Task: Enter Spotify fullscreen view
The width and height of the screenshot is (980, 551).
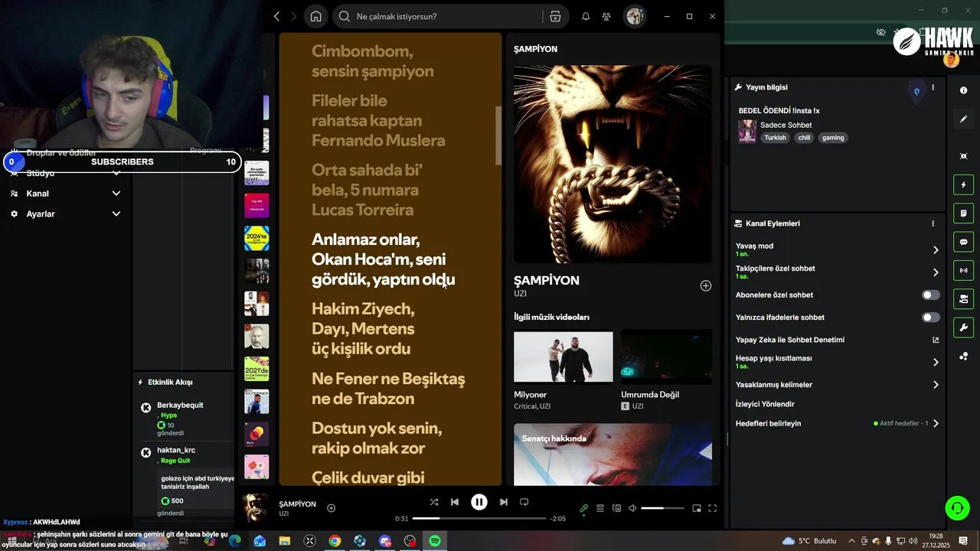Action: click(x=712, y=508)
